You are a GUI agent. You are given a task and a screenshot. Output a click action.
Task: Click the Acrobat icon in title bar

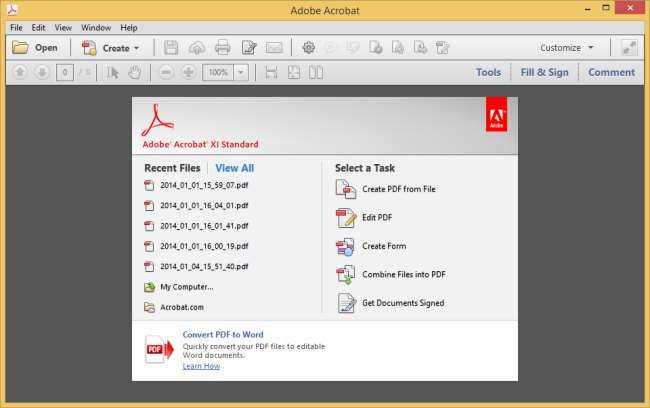pos(12,9)
